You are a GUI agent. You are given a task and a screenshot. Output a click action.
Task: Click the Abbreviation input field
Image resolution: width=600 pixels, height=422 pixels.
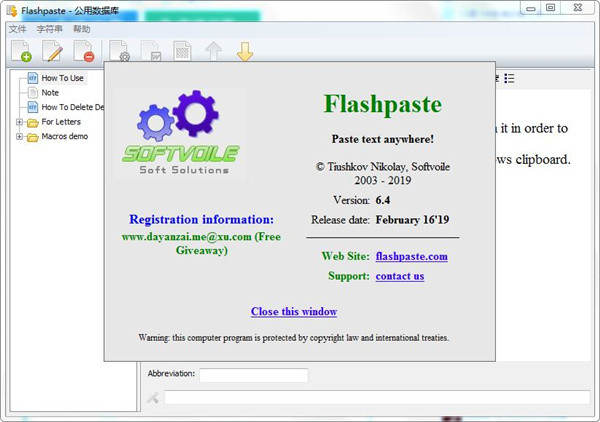pos(253,375)
